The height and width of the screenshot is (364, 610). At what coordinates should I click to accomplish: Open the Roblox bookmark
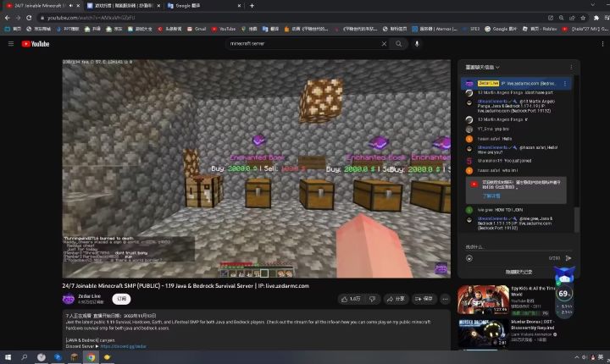point(540,29)
